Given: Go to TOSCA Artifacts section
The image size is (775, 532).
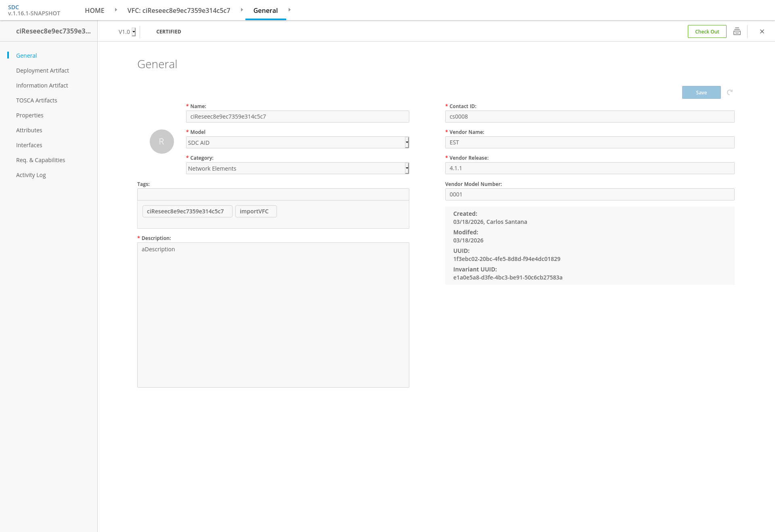Looking at the screenshot, I should (x=36, y=100).
